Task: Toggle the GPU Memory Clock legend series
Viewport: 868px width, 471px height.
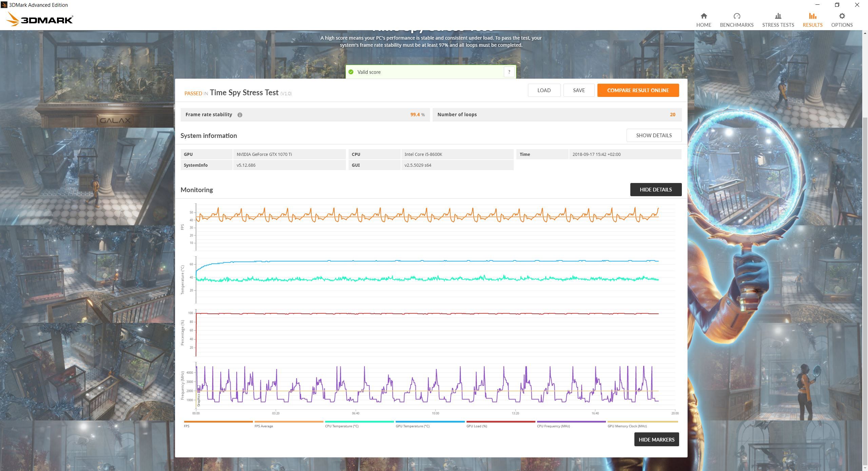Action: (x=643, y=424)
